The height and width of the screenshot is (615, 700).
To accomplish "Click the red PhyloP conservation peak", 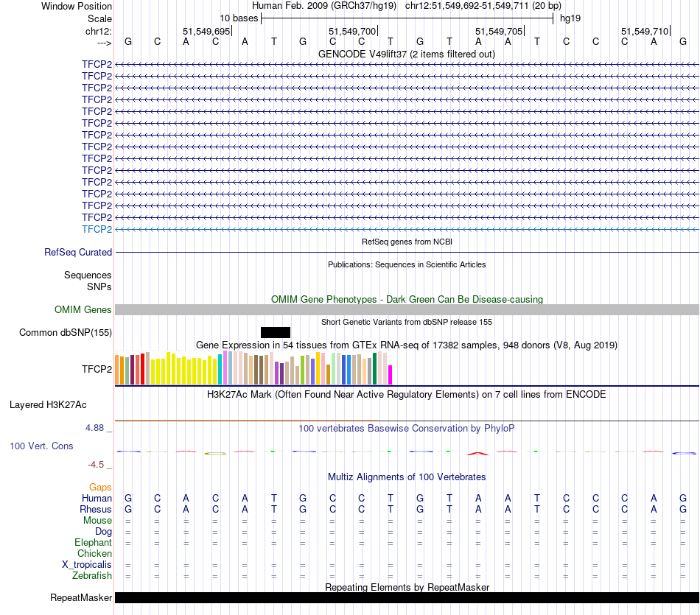I will pos(477,454).
